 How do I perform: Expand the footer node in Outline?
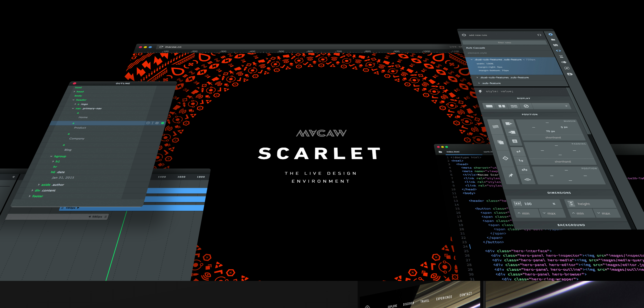(30, 196)
